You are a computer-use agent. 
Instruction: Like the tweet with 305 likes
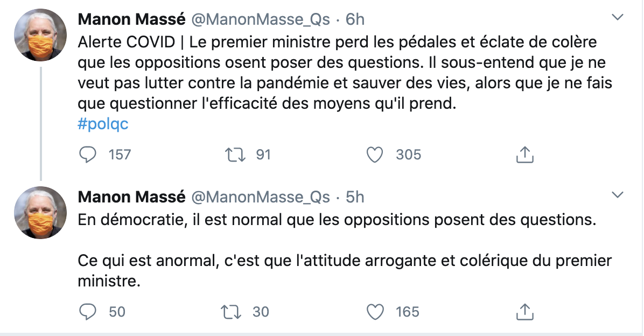[375, 155]
